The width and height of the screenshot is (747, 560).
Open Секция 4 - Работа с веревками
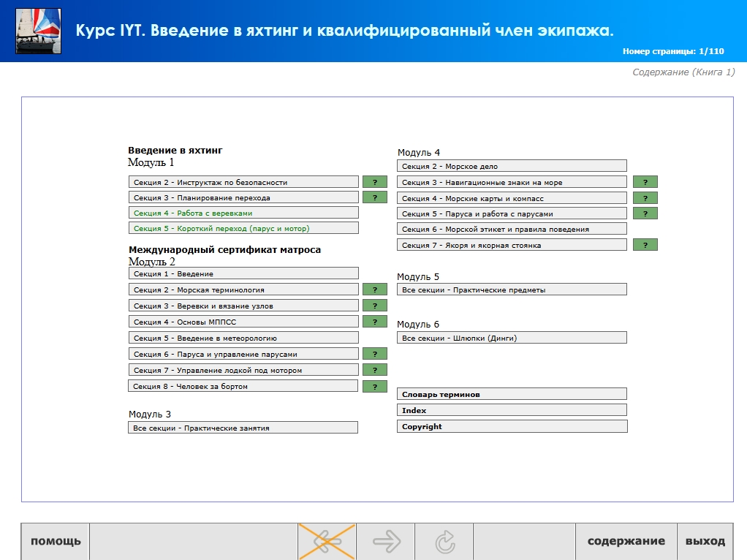[243, 213]
